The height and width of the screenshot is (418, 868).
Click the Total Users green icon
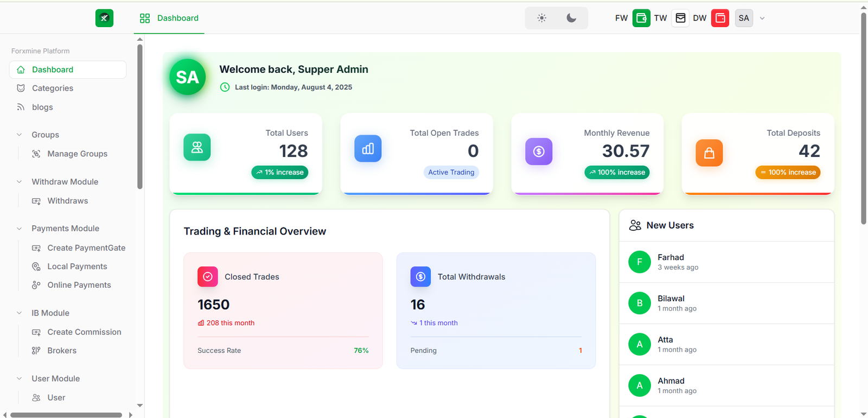(x=197, y=148)
